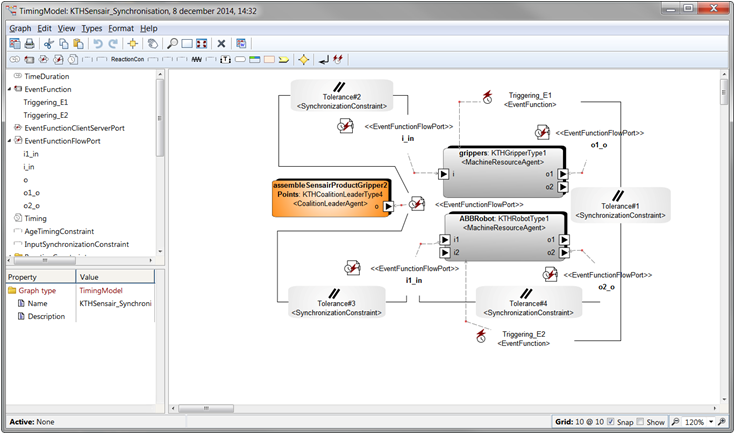Click the Print icon in the toolbar
This screenshot has width=735, height=434.
30,44
